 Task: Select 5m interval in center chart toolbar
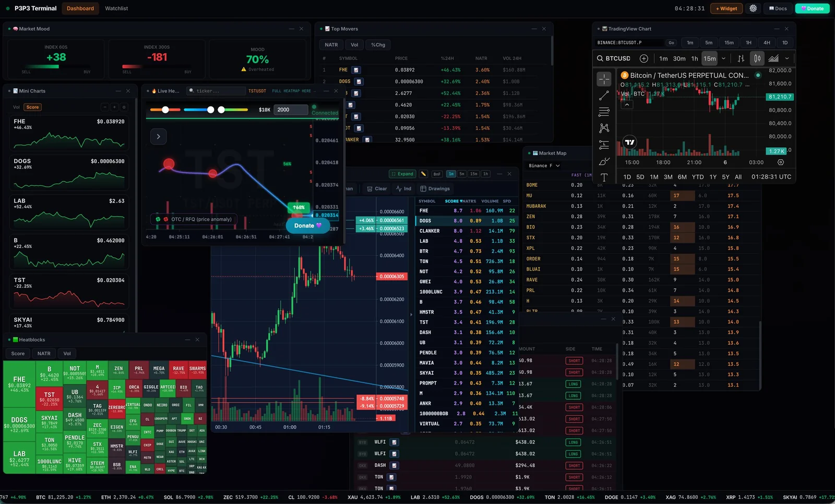pos(462,174)
